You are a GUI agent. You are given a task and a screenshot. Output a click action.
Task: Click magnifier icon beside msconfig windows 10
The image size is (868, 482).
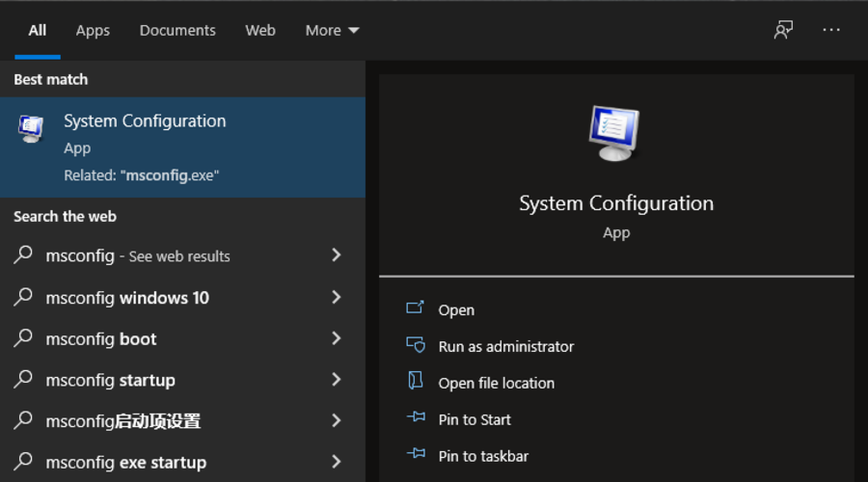click(x=23, y=297)
